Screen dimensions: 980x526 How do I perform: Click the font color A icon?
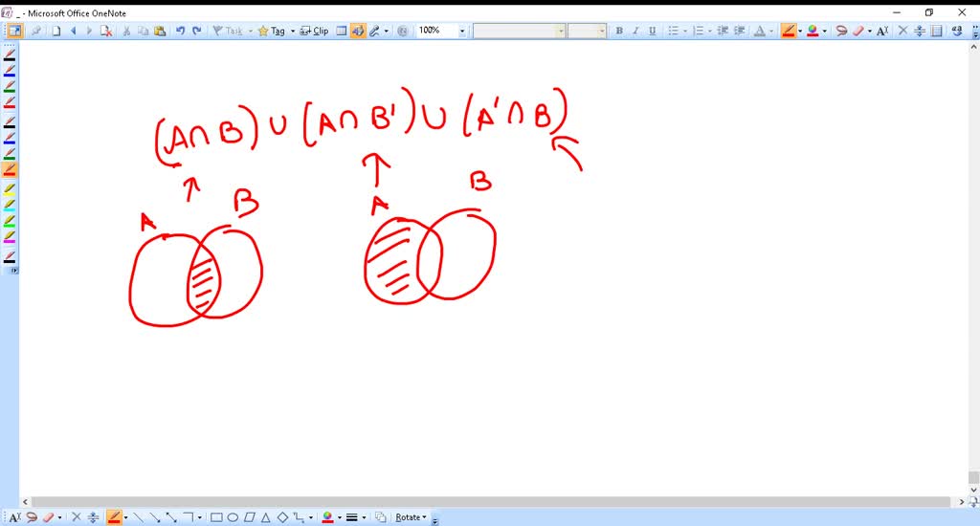coord(759,31)
